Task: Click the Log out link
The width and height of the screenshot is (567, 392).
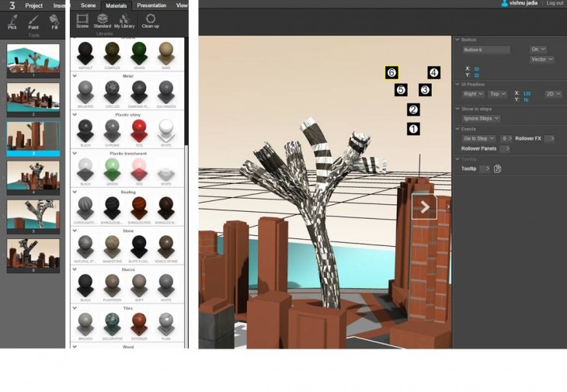Action: 555,3
